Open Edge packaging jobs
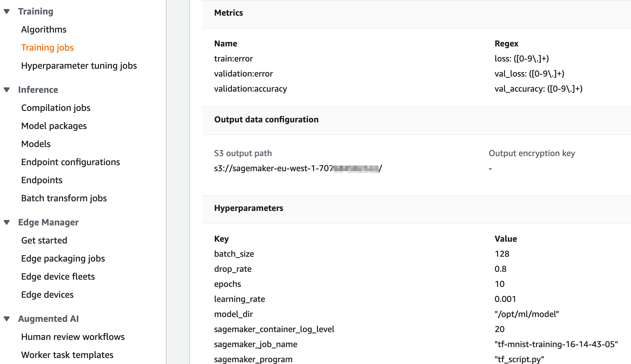The width and height of the screenshot is (631, 364). [63, 259]
